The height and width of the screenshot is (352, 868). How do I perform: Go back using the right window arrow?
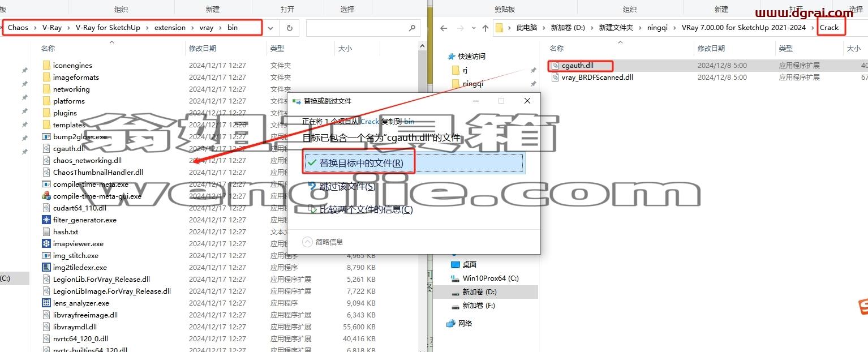click(444, 28)
